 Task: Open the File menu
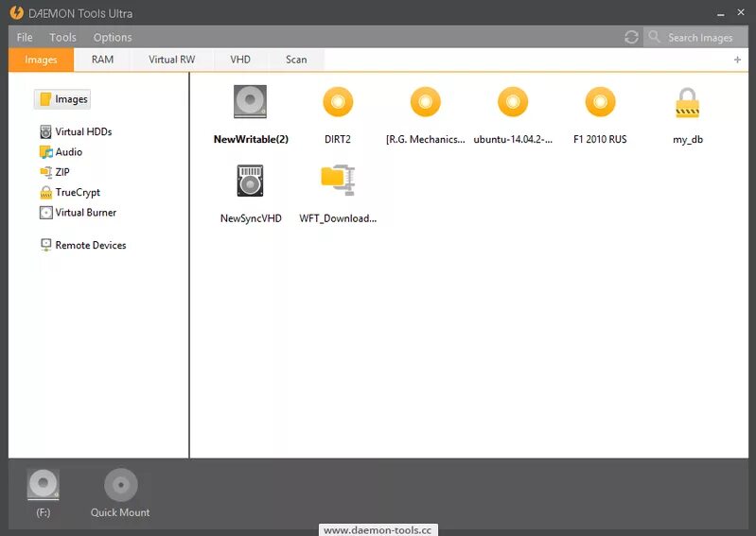[x=25, y=37]
